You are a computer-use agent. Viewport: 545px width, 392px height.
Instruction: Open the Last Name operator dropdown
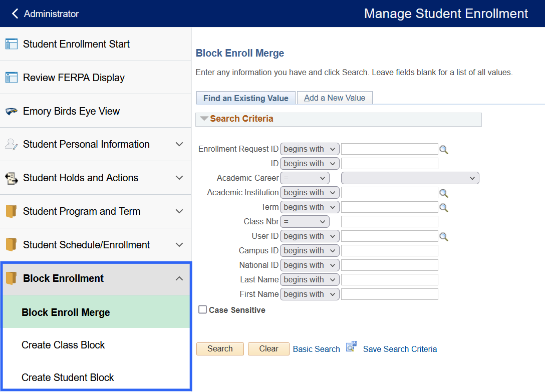point(310,280)
